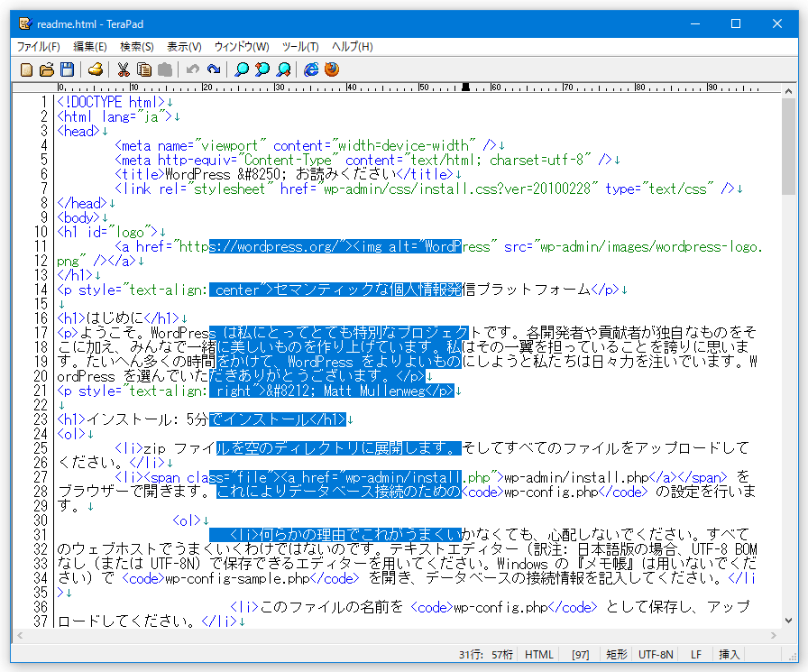The image size is (808, 672).
Task: Click wp-config-sample.php text on line 34
Action: point(237,578)
